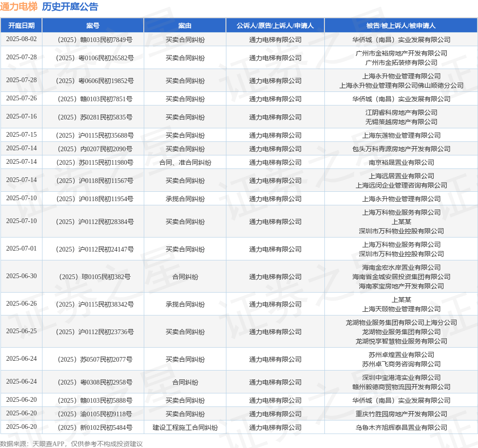Click defendant 南京裕晟置业有限公司
The width and height of the screenshot is (478, 448).
401,162
